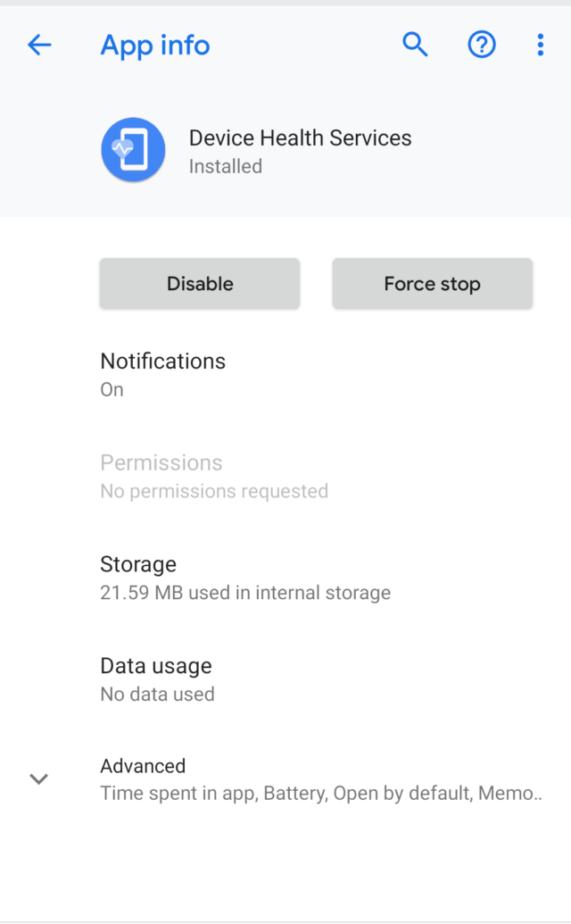Open the help question mark icon
This screenshot has width=571, height=924.
(482, 44)
